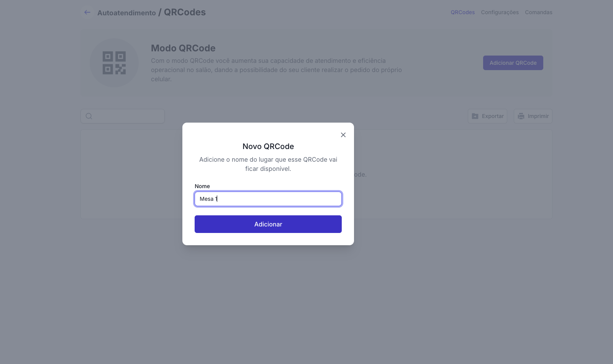The image size is (613, 364).
Task: Open the Configurações tab
Action: (x=500, y=12)
